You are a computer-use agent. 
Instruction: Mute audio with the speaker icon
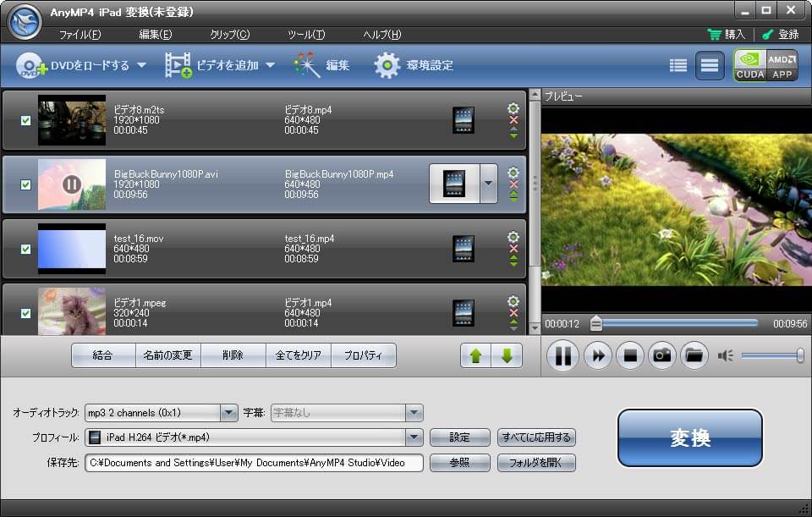(725, 356)
